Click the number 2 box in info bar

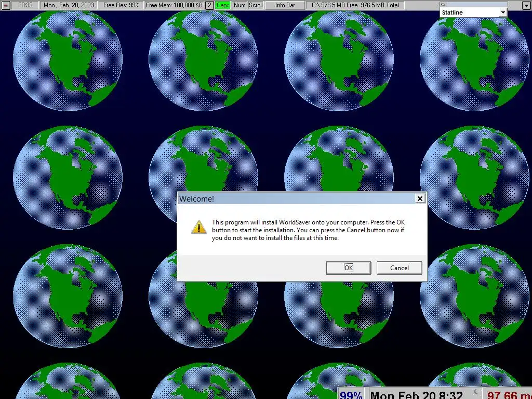tap(210, 5)
